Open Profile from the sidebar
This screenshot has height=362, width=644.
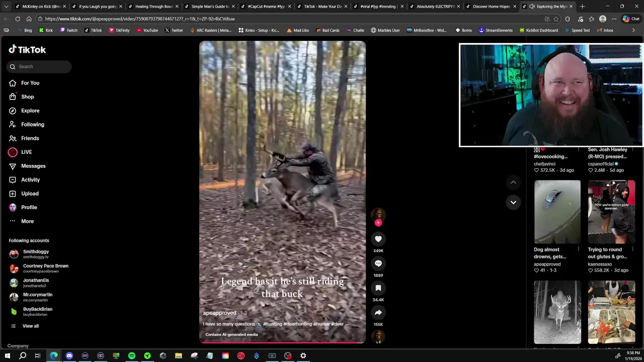(x=23, y=207)
